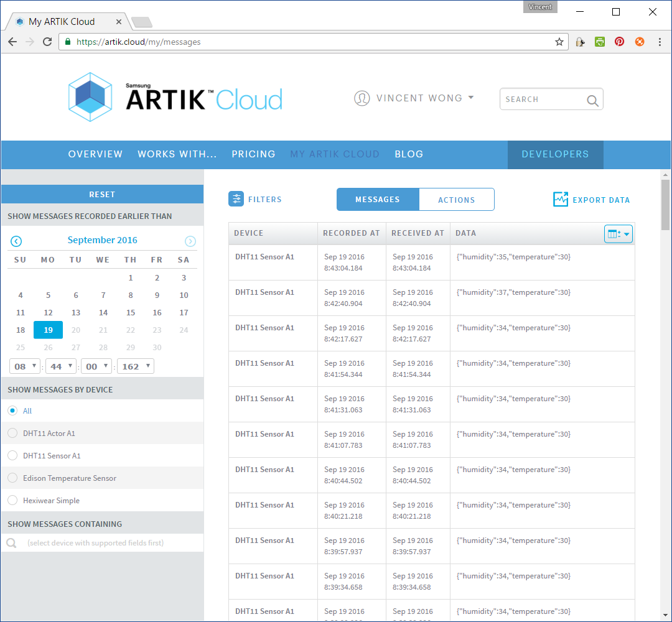Image resolution: width=672 pixels, height=622 pixels.
Task: Select the DHT11 Actor A1 device
Action: coord(12,433)
